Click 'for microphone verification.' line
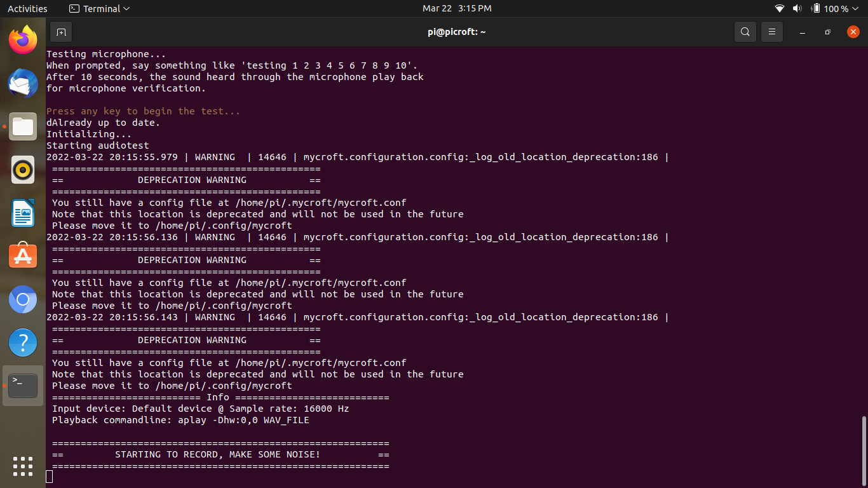 126,88
